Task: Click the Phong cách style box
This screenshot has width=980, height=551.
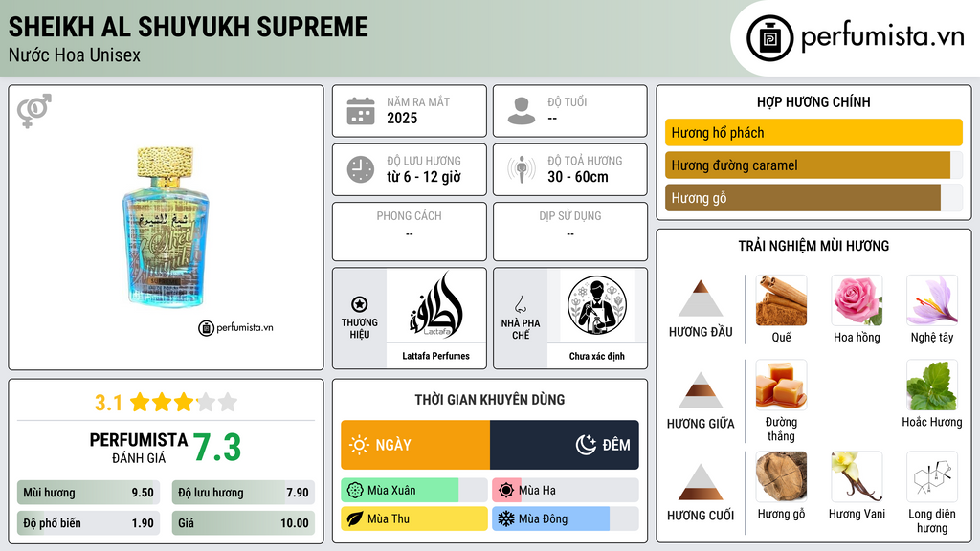Action: [410, 231]
